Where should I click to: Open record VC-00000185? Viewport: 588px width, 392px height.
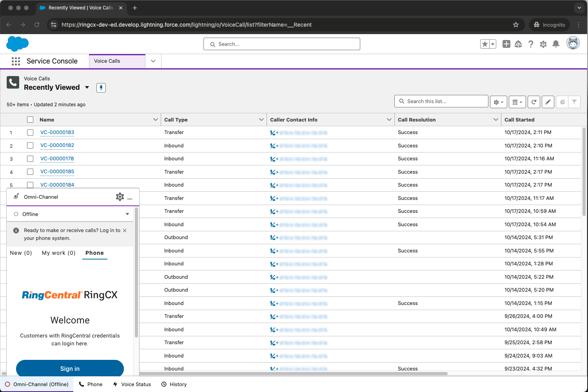click(57, 172)
